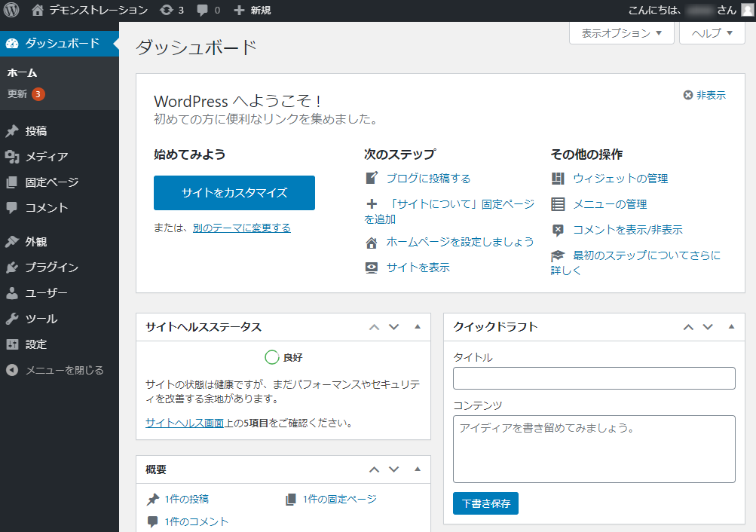
Task: Click the 投稿 pin icon in sidebar
Action: coord(12,131)
